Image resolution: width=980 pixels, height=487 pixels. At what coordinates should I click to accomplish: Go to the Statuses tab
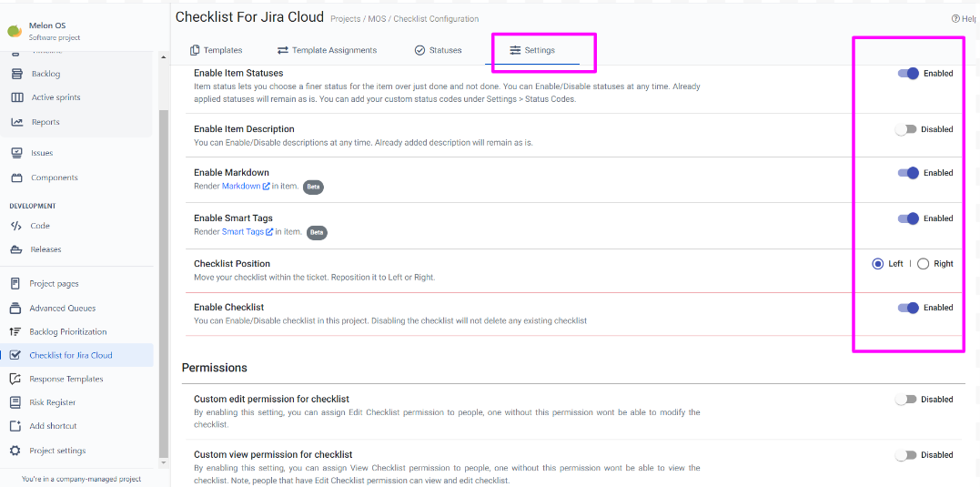tap(438, 50)
